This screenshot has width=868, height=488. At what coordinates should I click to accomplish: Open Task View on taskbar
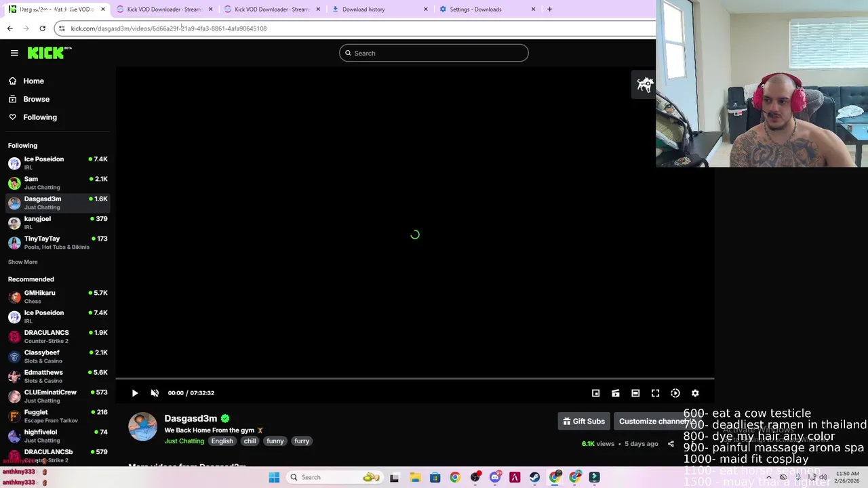point(395,477)
